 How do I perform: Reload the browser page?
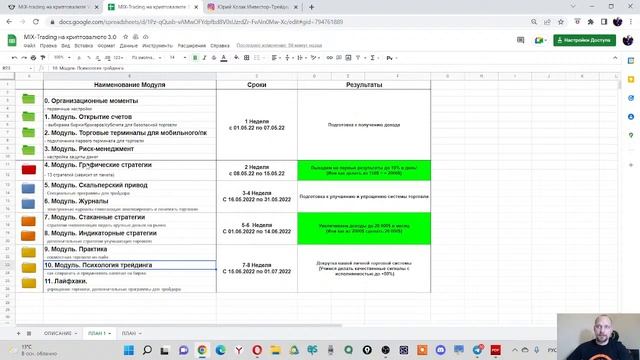tap(36, 22)
